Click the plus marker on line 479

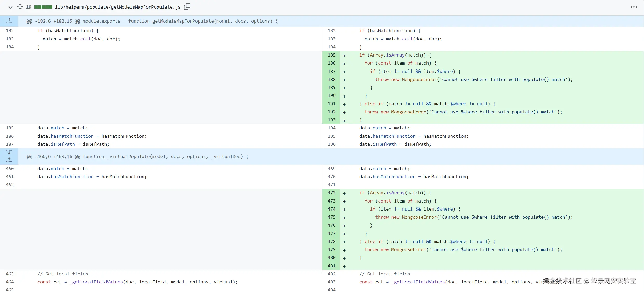[344, 250]
